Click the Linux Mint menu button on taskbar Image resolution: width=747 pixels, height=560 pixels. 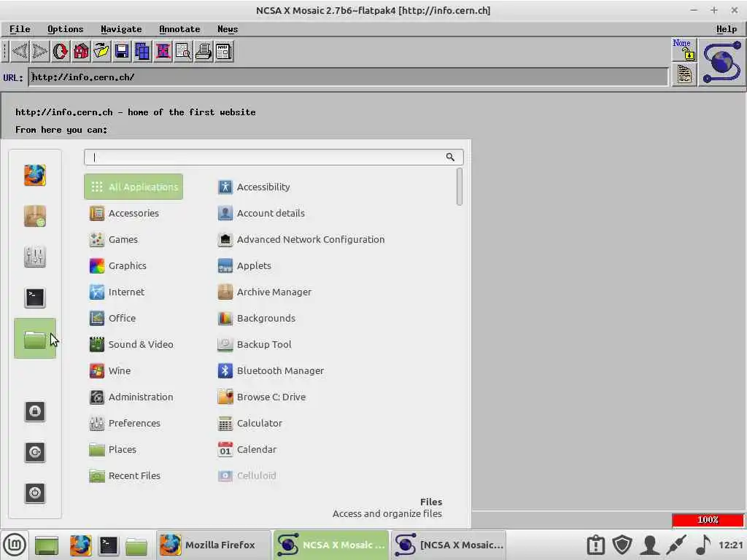pyautogui.click(x=15, y=545)
